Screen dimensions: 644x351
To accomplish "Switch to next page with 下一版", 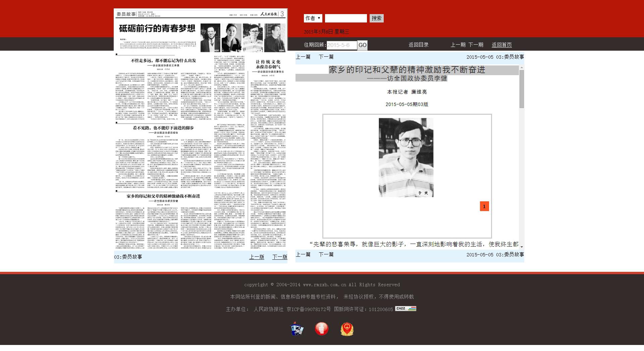I will coord(279,257).
